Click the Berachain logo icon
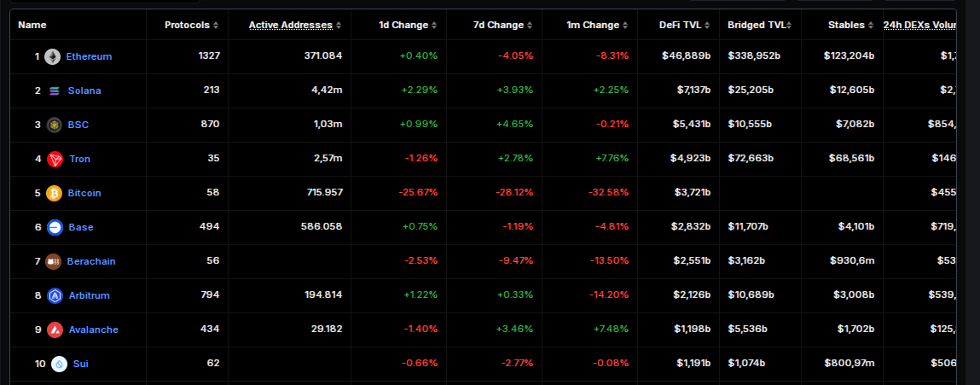Image resolution: width=980 pixels, height=385 pixels. (54, 261)
